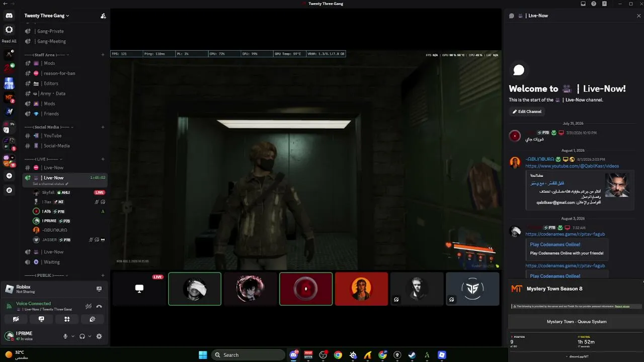This screenshot has height=362, width=644.
Task: Select user ! PRIME in voice member list
Action: 69,221
